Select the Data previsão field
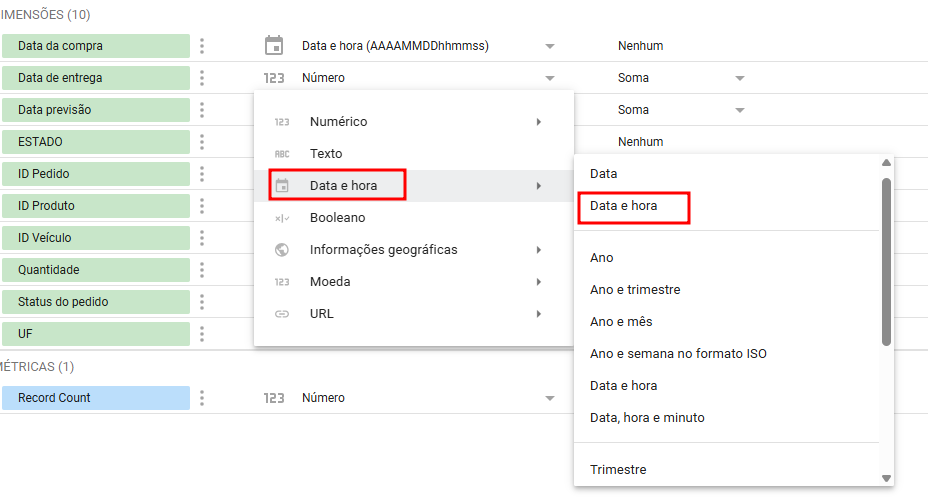The height and width of the screenshot is (504, 928). pyautogui.click(x=96, y=110)
